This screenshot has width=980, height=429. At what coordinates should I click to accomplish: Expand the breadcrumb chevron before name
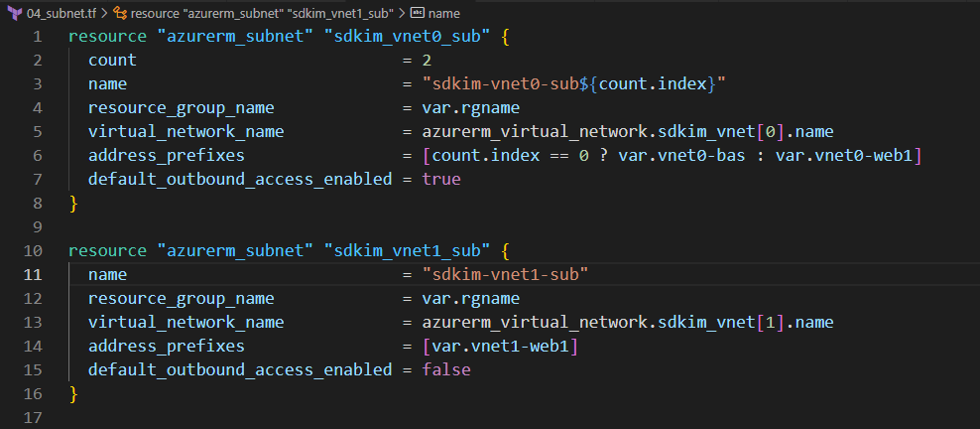[x=402, y=13]
